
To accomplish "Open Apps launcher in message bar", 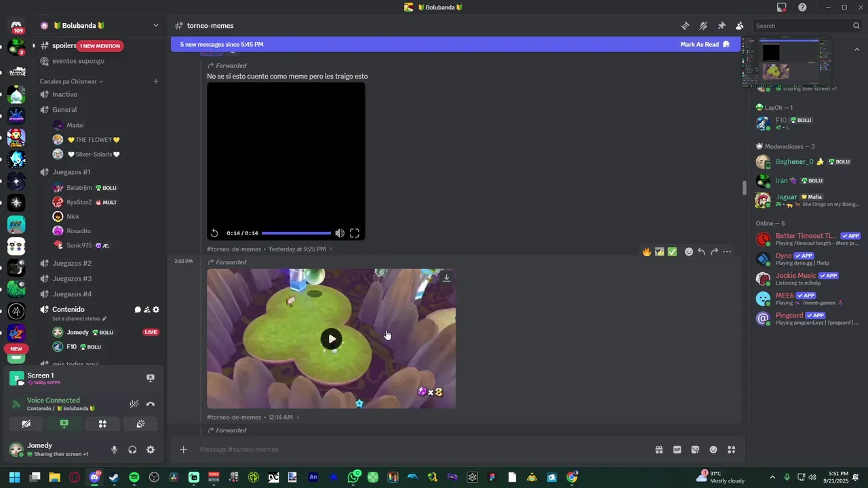I will click(731, 449).
